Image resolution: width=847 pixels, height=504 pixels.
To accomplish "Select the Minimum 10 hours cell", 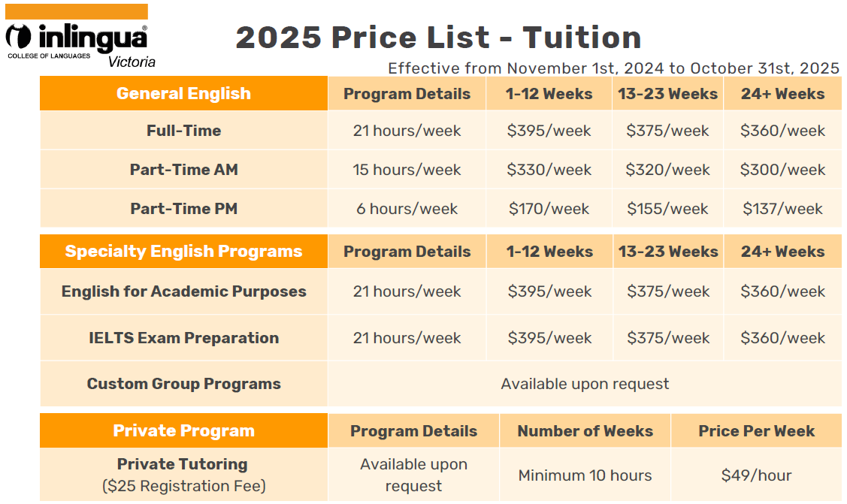I will click(585, 475).
